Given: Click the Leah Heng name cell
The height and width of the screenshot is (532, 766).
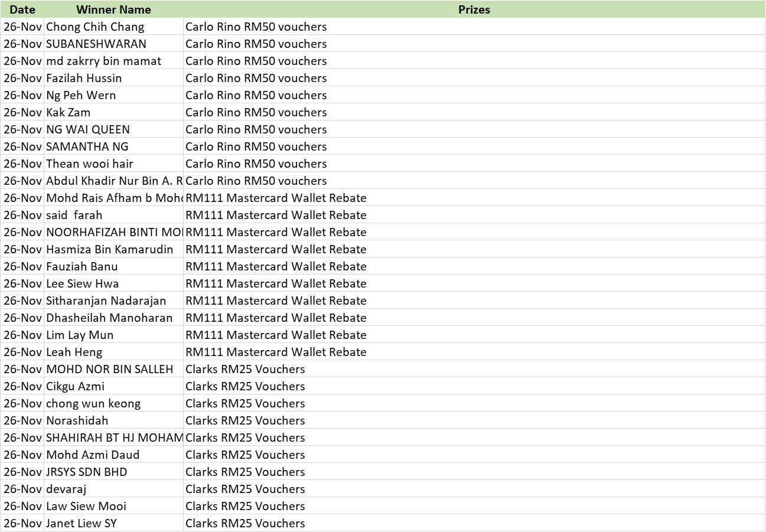Looking at the screenshot, I should point(74,353).
